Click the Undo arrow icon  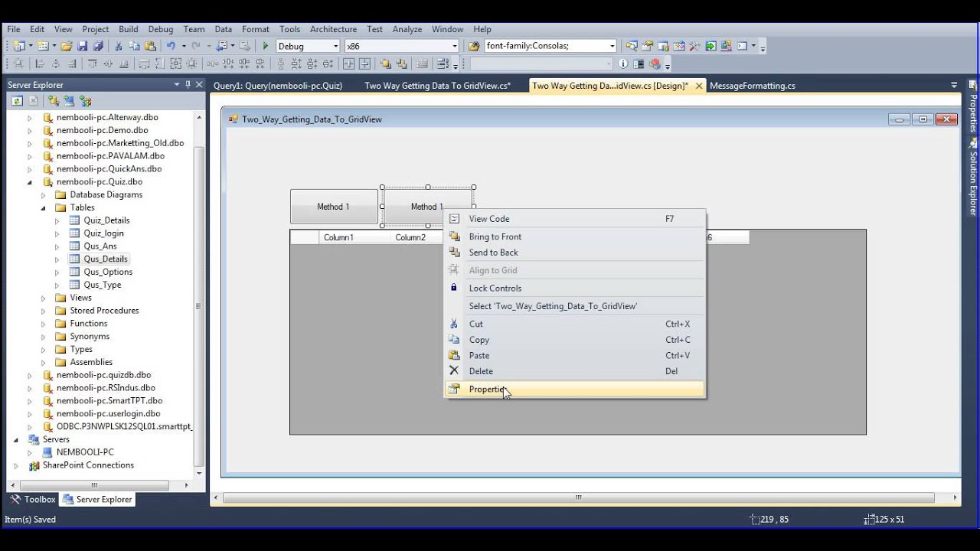coord(171,46)
